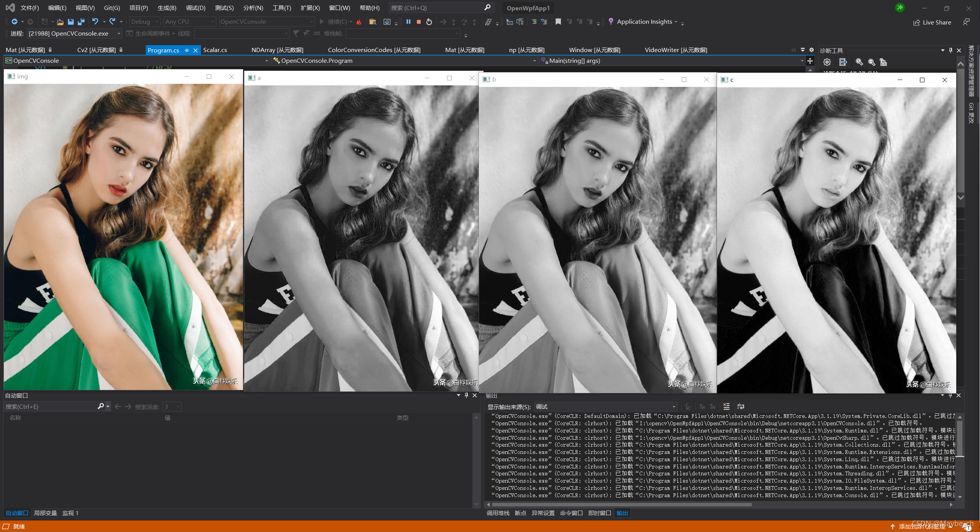The width and height of the screenshot is (980, 532).
Task: Open the Debug configuration dropdown
Action: (x=145, y=22)
